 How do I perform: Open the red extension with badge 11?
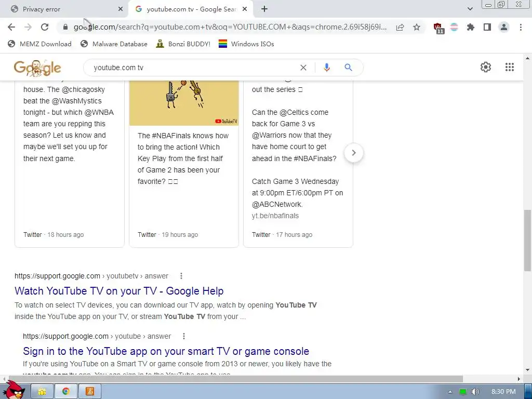[438, 28]
